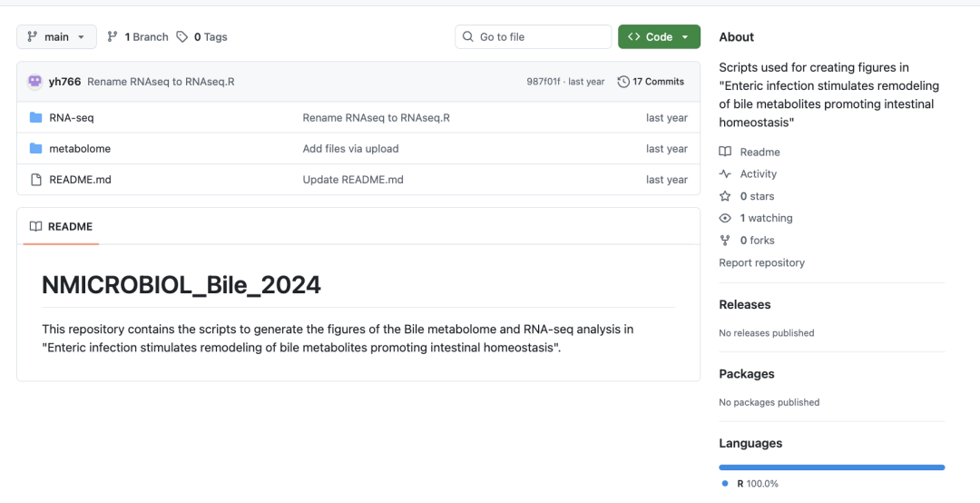
Task: Open the 1 Branch link
Action: [138, 37]
